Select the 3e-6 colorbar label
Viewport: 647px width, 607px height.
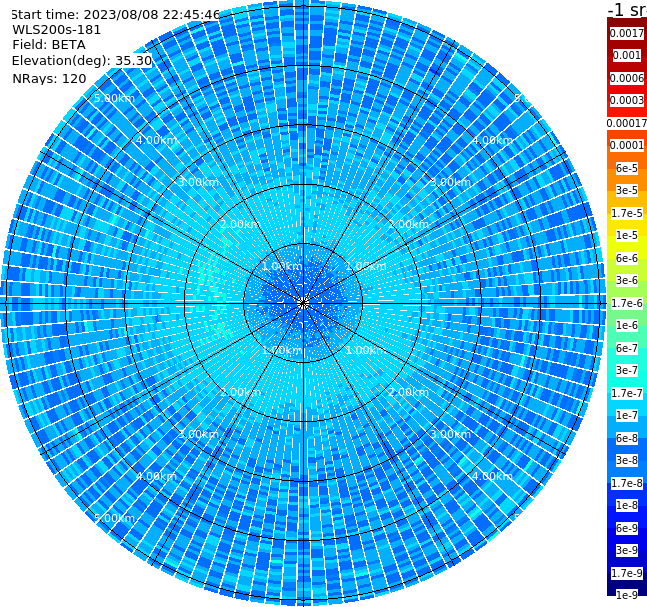pyautogui.click(x=627, y=280)
